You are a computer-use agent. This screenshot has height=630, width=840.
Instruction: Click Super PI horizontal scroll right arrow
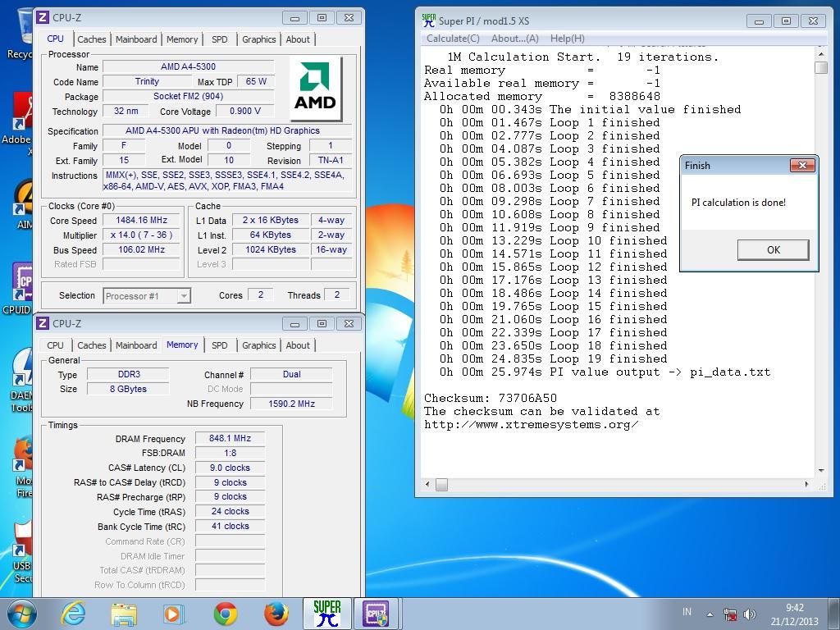pos(807,484)
